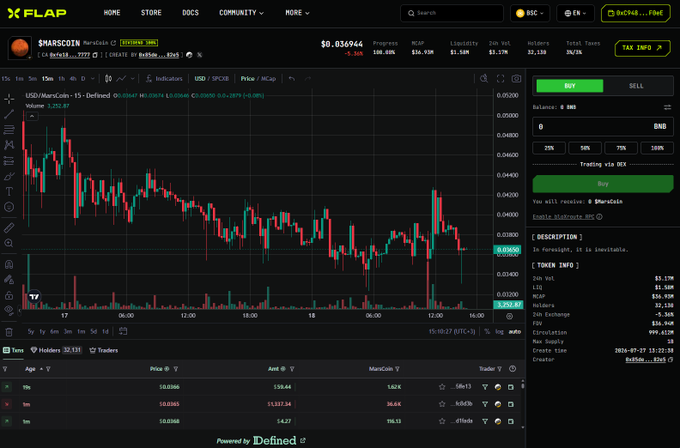This screenshot has height=448, width=680.
Task: Switch to the Traders tab
Action: point(104,350)
